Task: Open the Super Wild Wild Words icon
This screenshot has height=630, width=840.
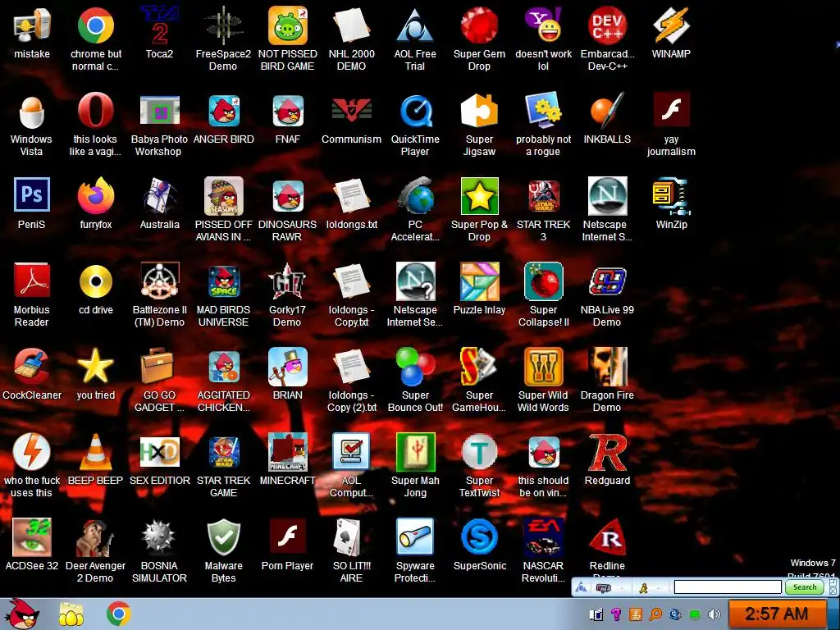Action: pyautogui.click(x=543, y=367)
